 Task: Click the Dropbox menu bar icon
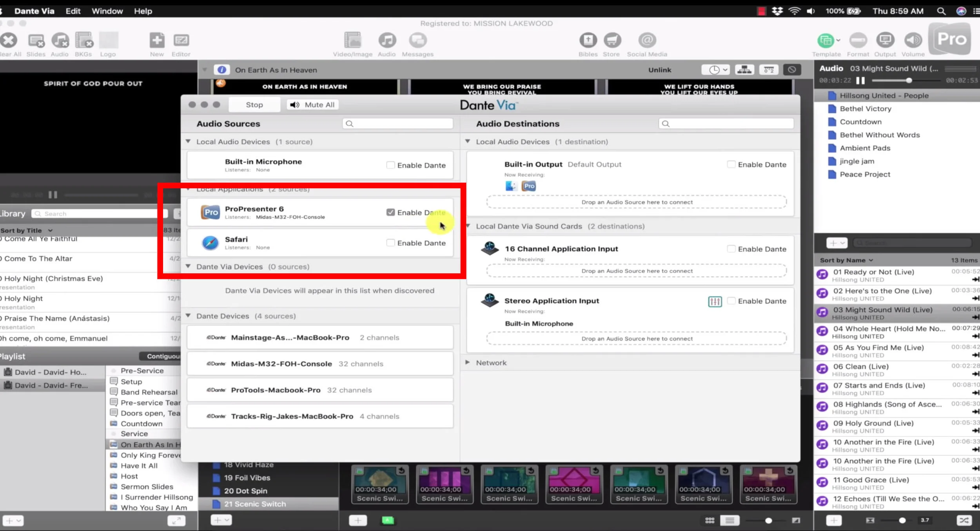click(777, 11)
